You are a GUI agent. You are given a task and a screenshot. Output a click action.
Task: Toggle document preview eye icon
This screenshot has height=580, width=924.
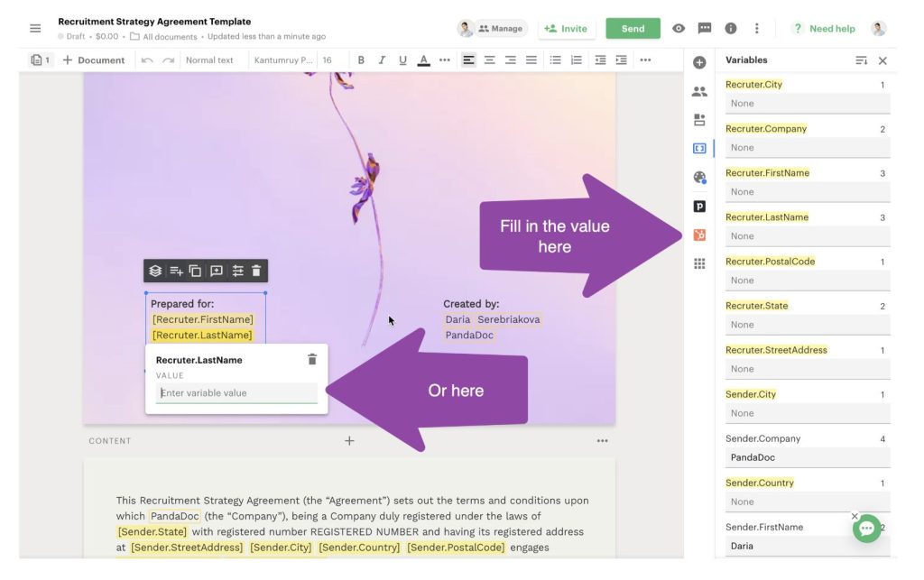pyautogui.click(x=679, y=29)
